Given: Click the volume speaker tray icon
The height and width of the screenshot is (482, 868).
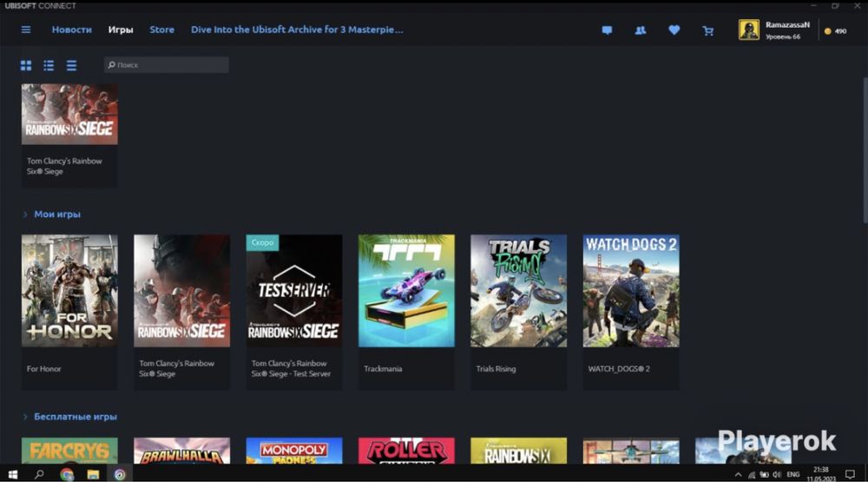Looking at the screenshot, I should click(777, 475).
